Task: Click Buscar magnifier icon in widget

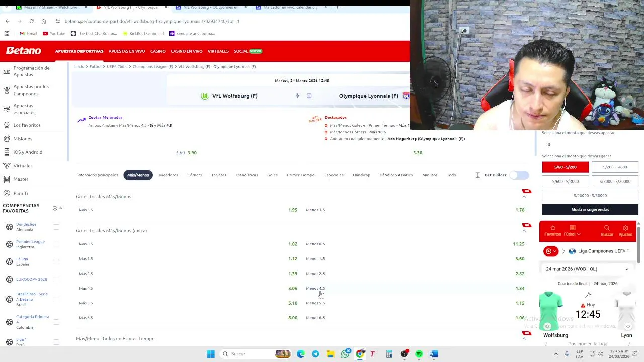Action: (607, 228)
